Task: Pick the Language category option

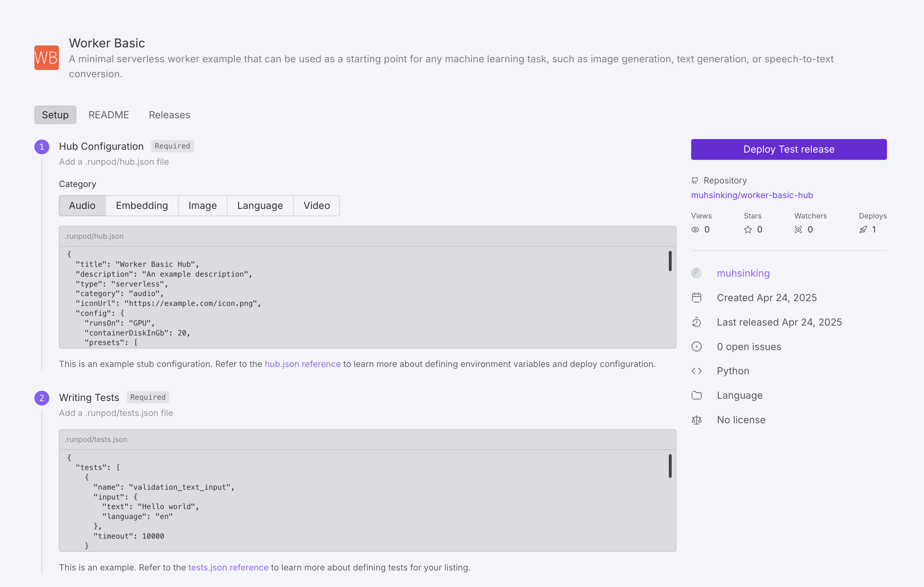Action: 260,206
